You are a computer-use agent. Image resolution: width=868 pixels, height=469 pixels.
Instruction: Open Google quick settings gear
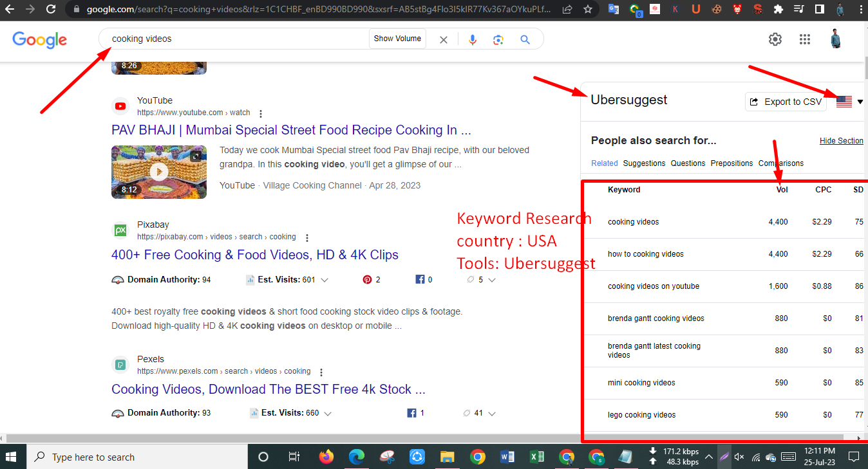click(775, 39)
